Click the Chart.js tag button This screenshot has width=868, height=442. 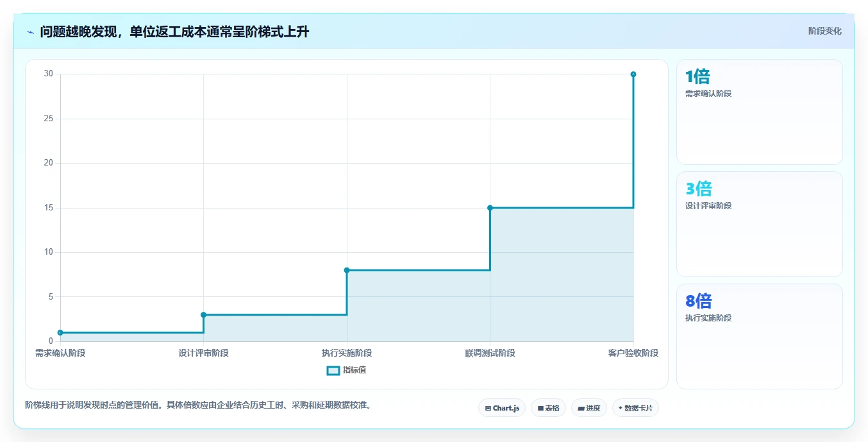point(502,408)
